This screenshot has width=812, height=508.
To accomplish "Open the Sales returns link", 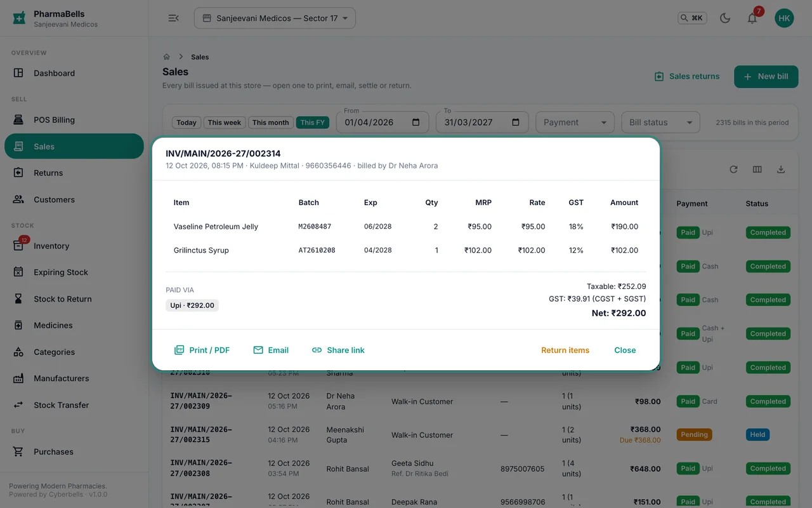I will point(687,76).
